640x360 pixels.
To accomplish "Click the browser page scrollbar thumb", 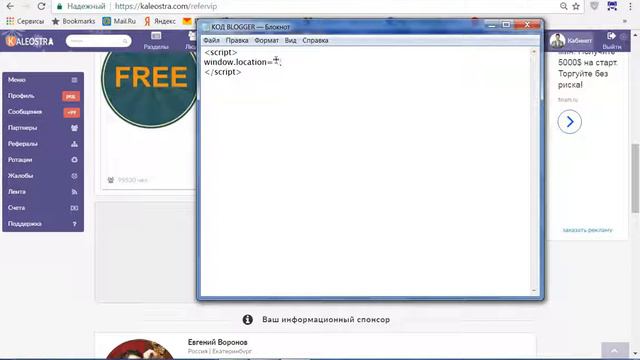I will 635,178.
